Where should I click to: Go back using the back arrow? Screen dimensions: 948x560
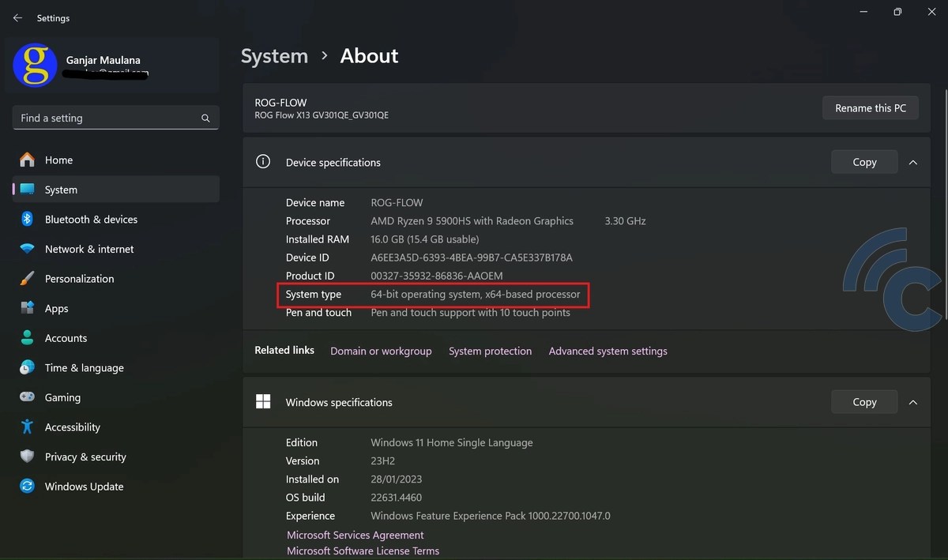(x=17, y=17)
